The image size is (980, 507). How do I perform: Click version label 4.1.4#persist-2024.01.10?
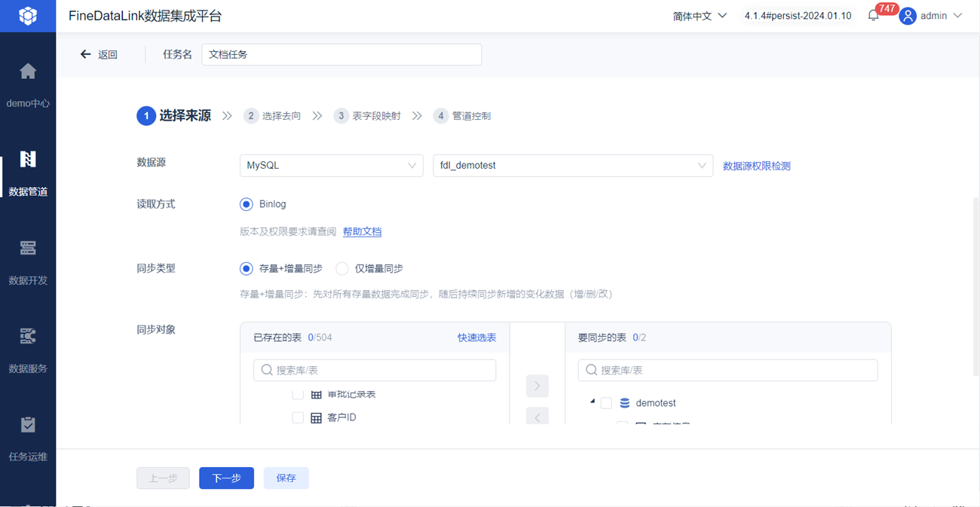coord(798,16)
